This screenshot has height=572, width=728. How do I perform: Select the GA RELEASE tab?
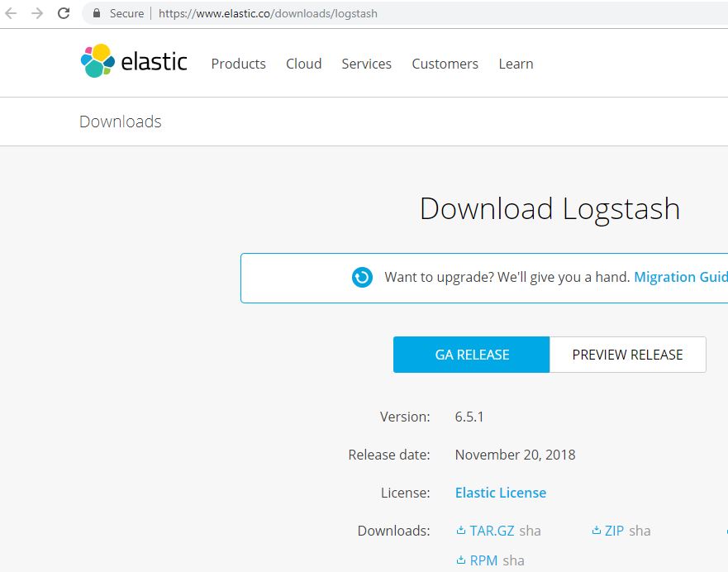[x=471, y=355]
